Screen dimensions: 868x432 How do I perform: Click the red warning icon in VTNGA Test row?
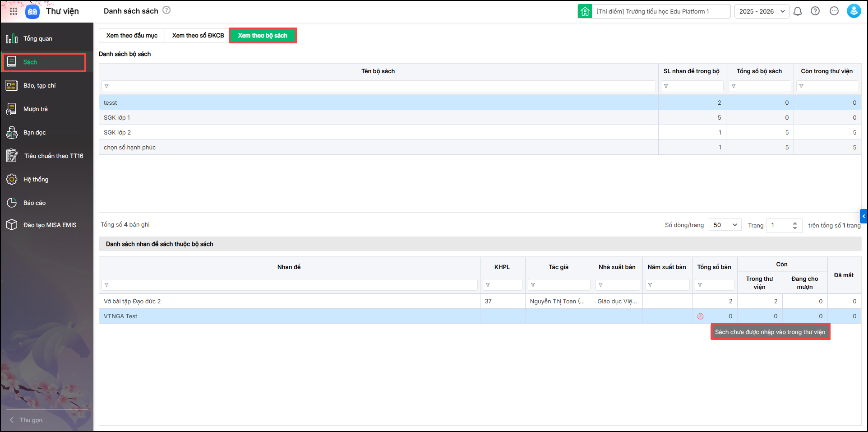(x=700, y=316)
